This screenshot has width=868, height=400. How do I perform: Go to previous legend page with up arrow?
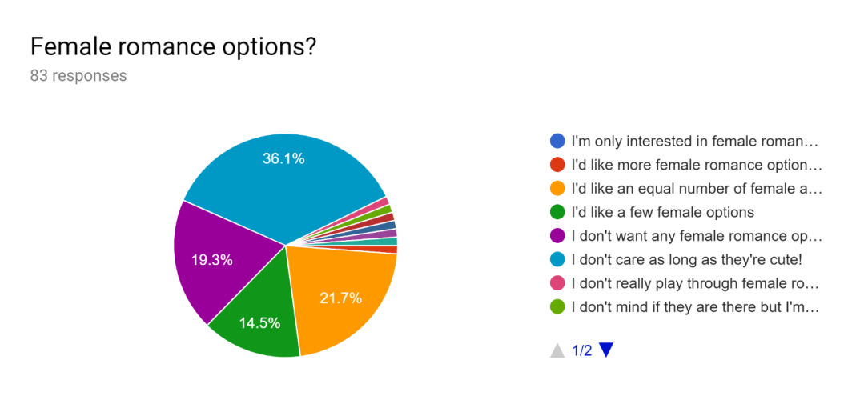point(557,350)
